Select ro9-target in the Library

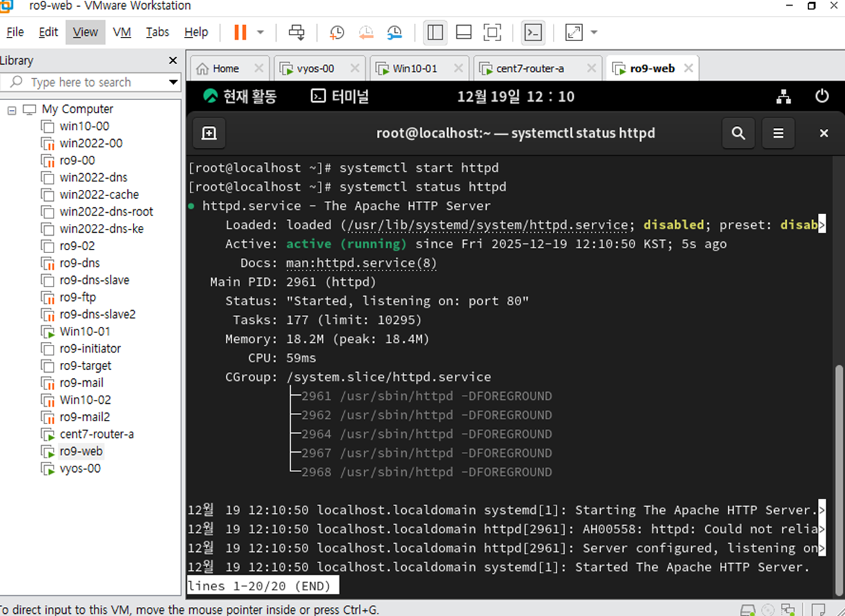pyautogui.click(x=86, y=366)
